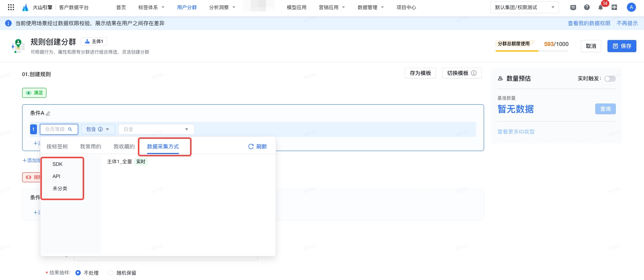Open the 查看我的数据权限 link
644x280 pixels.
point(589,23)
